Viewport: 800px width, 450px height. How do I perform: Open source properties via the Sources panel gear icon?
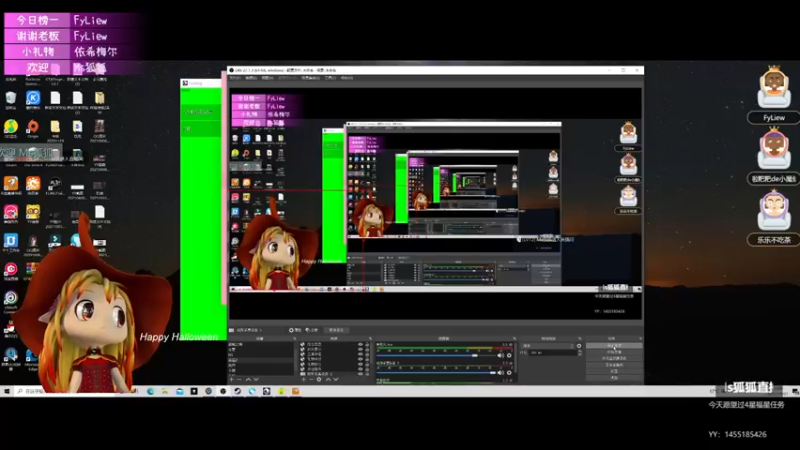click(319, 379)
